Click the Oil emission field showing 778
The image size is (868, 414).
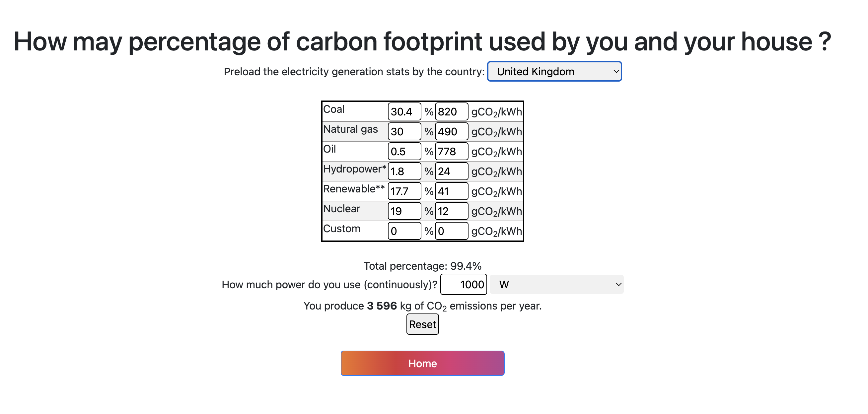point(451,151)
